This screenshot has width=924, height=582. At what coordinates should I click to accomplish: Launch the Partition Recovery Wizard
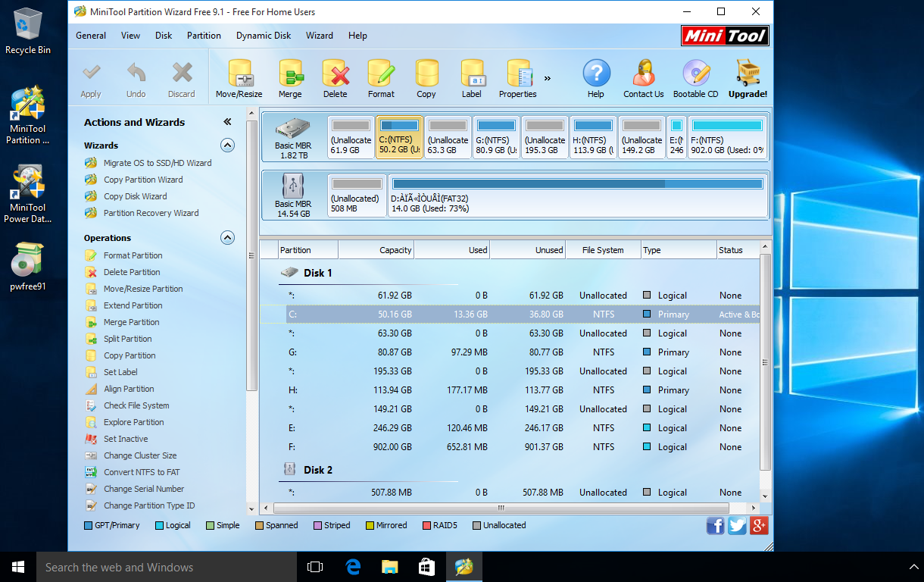pyautogui.click(x=151, y=213)
